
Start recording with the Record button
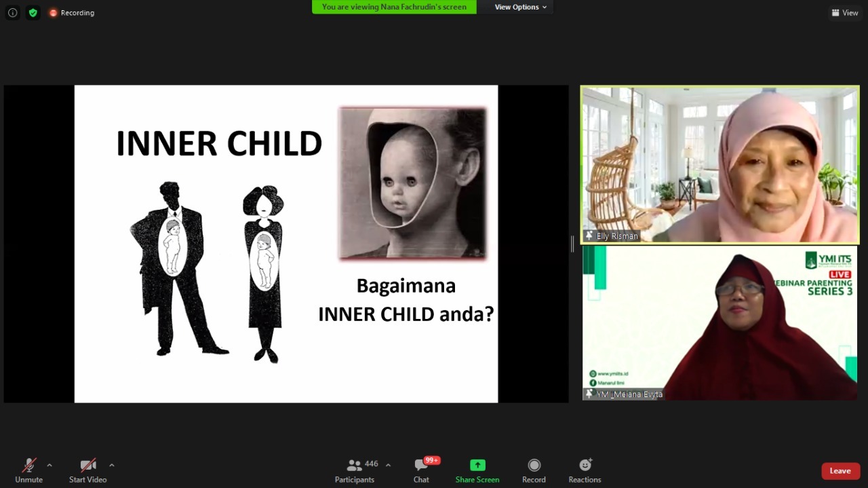coord(534,470)
